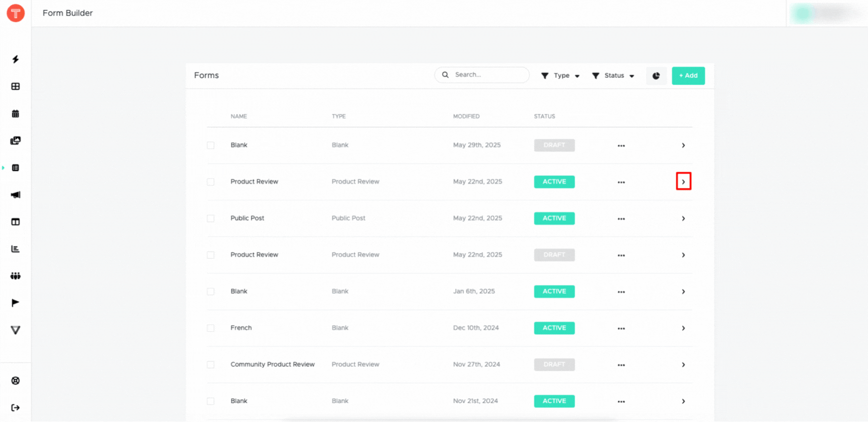Click the + Add button
The width and height of the screenshot is (868, 422).
(688, 76)
